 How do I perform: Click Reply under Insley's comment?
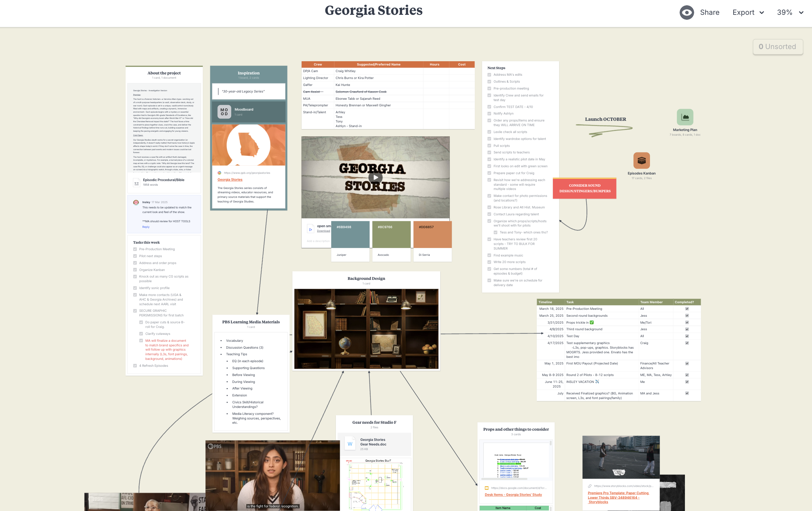[x=146, y=227]
